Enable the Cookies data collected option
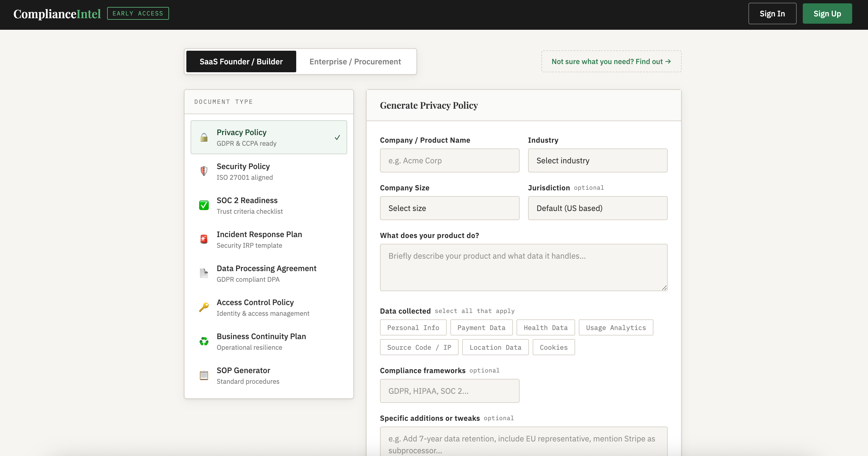This screenshot has width=868, height=456. point(553,348)
